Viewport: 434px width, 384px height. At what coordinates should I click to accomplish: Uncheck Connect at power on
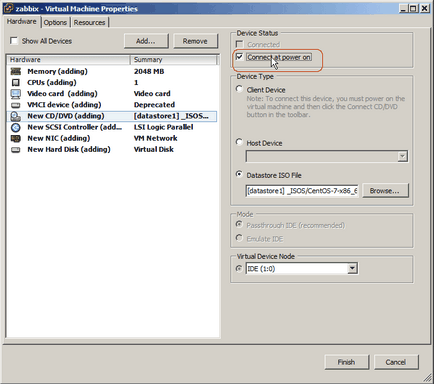pos(239,57)
